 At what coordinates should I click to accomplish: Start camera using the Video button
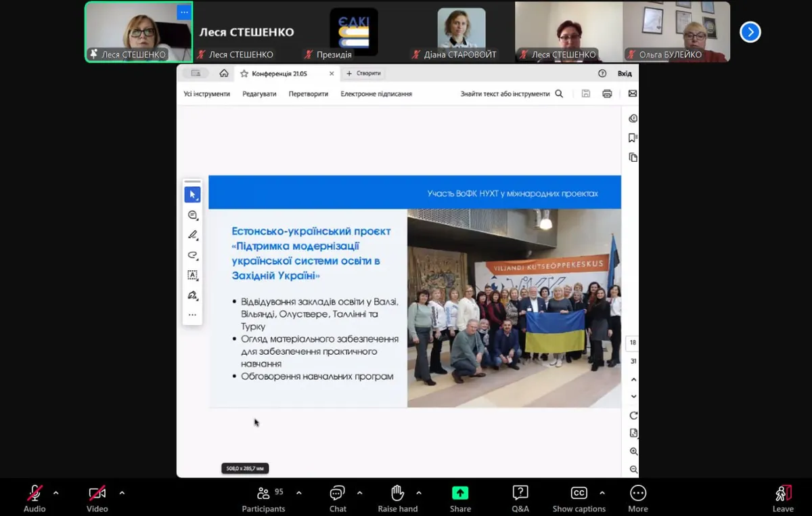97,498
